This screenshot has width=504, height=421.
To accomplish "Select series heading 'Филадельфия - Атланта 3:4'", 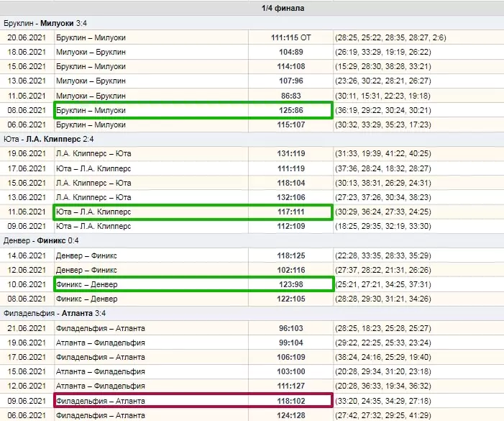I will (x=55, y=313).
